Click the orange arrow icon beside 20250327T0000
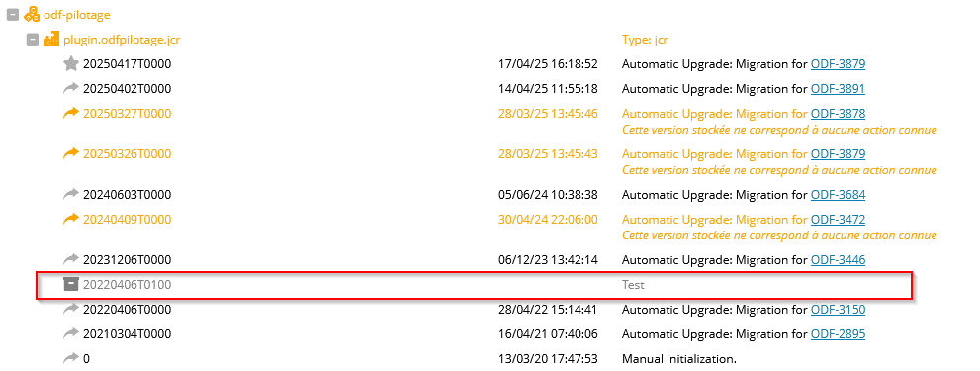 tap(71, 113)
